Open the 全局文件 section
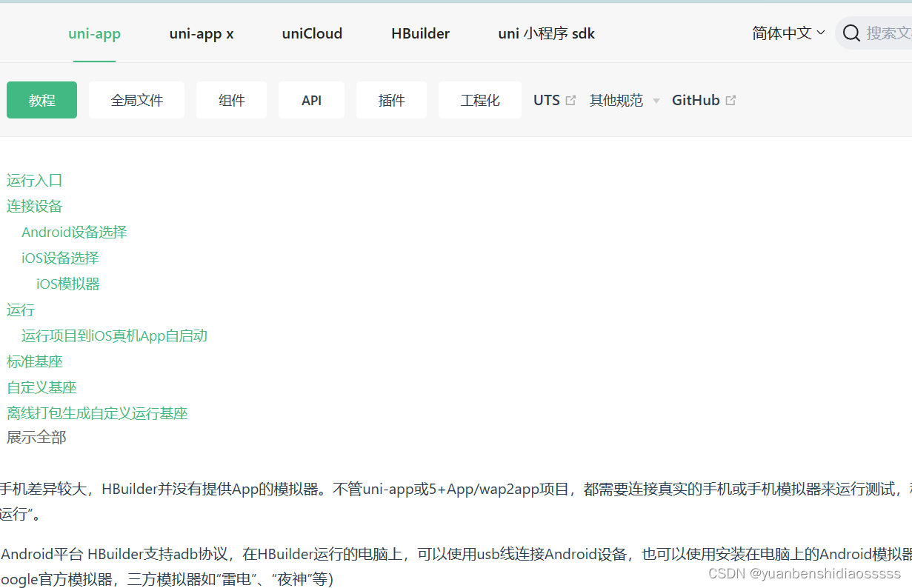This screenshot has height=588, width=912. coord(136,99)
